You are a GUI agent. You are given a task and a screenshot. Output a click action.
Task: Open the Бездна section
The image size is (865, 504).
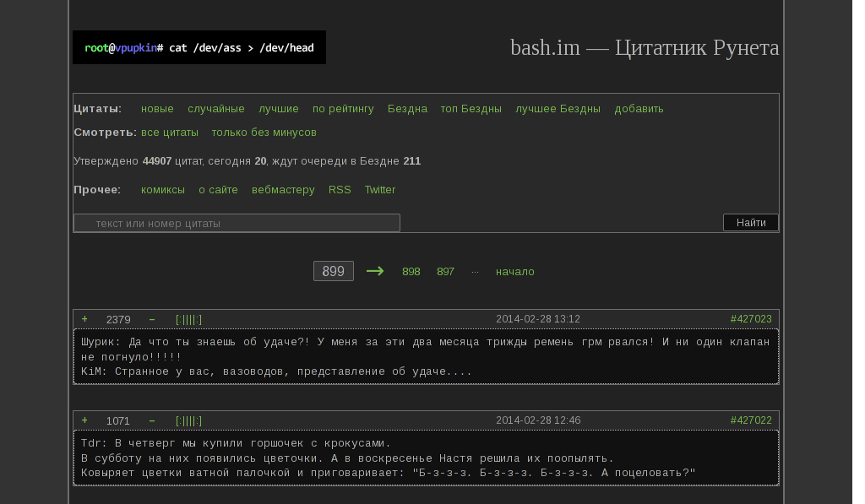click(408, 108)
